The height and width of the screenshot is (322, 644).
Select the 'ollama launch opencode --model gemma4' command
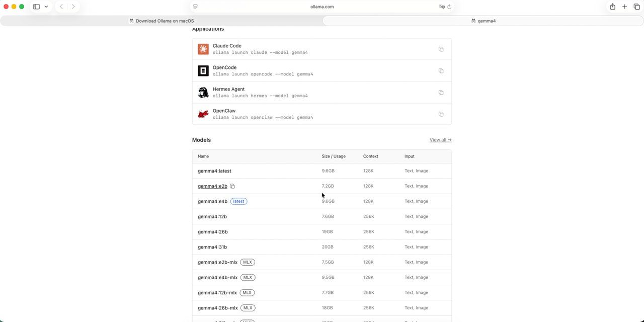point(263,74)
